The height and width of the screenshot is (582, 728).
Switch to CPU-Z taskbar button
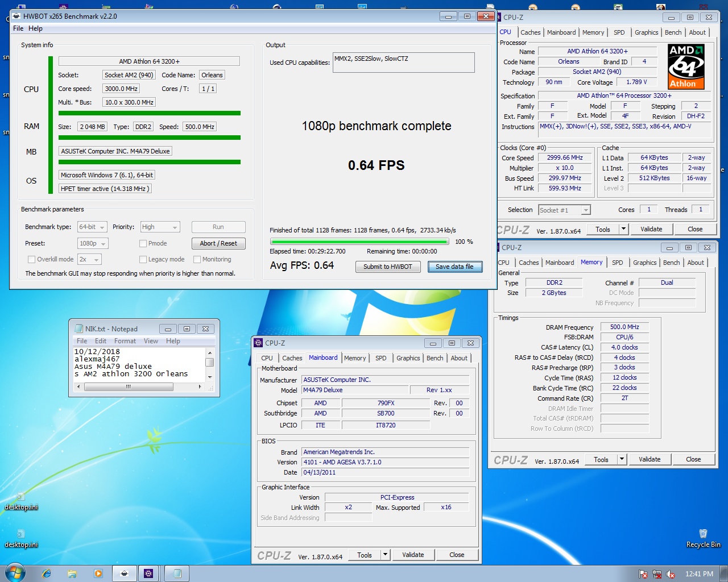click(148, 573)
